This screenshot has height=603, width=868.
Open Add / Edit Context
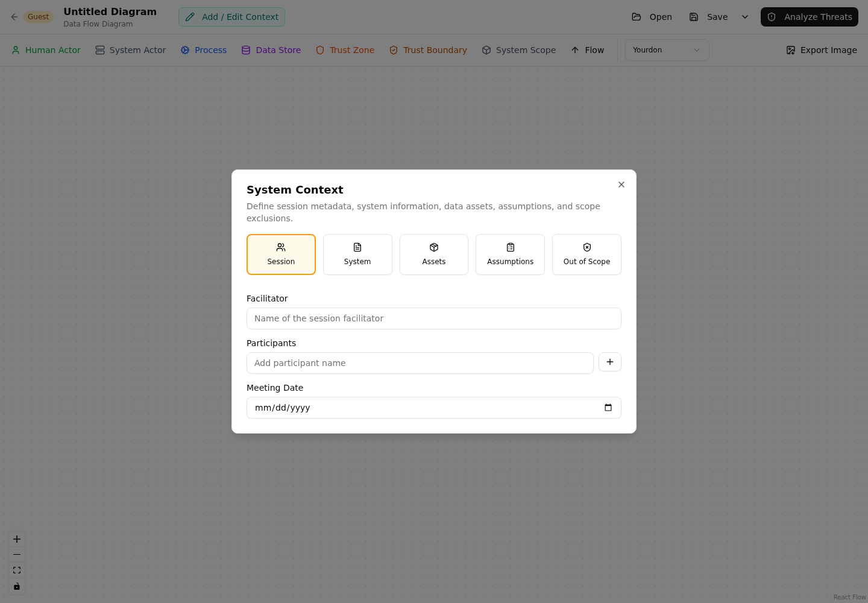[231, 17]
